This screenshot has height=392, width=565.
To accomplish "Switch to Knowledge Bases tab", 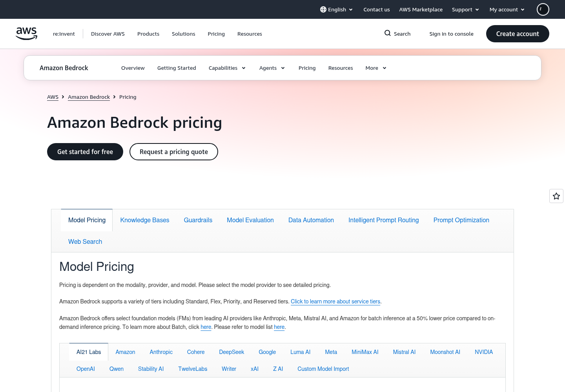I will [145, 220].
